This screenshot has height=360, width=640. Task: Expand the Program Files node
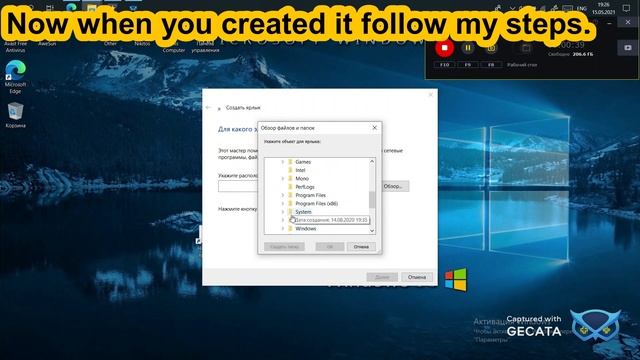point(282,195)
